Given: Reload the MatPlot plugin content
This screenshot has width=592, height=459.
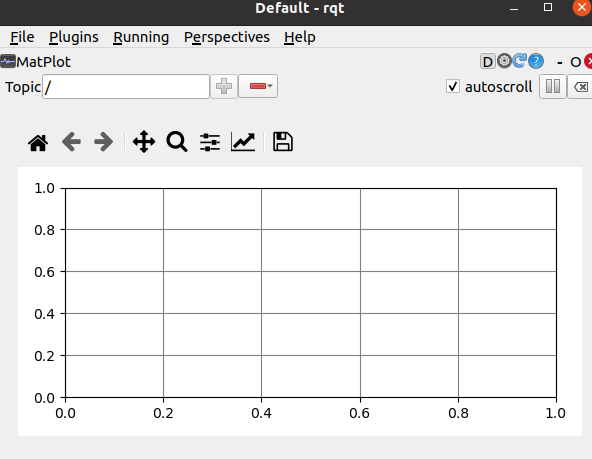Looking at the screenshot, I should pyautogui.click(x=520, y=61).
